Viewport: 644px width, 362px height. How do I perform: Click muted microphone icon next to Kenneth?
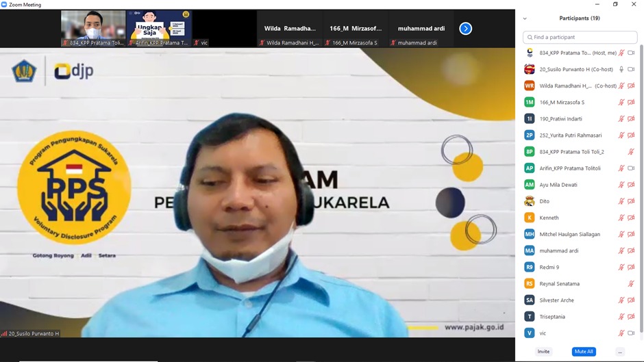click(x=621, y=218)
